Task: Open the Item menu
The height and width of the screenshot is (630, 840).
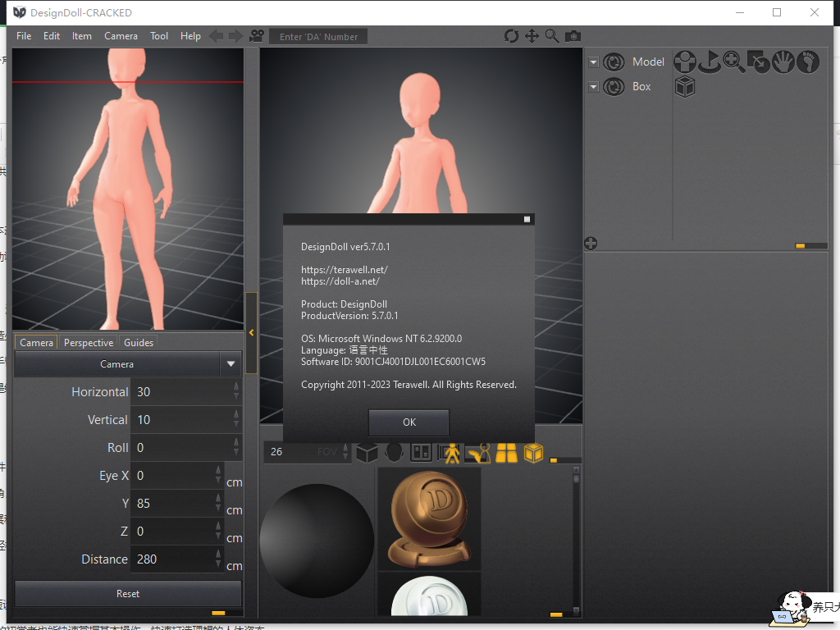Action: pos(82,36)
